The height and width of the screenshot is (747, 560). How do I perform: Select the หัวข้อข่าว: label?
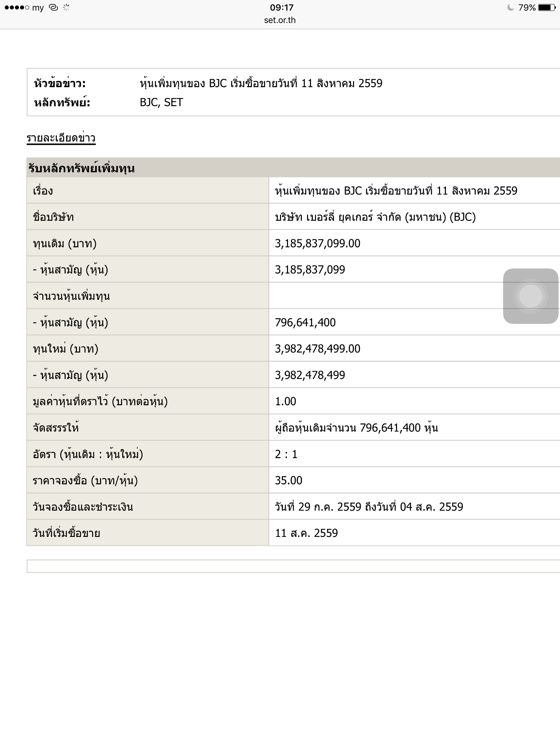point(60,84)
